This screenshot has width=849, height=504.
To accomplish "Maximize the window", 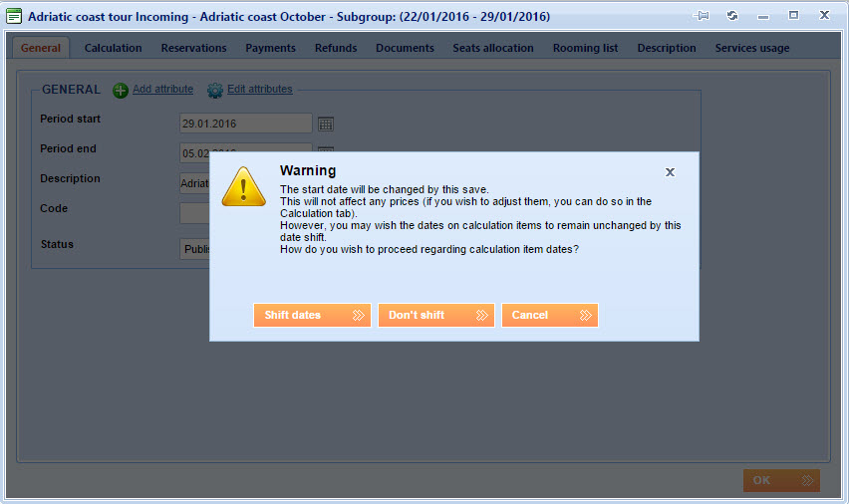I will [x=793, y=15].
